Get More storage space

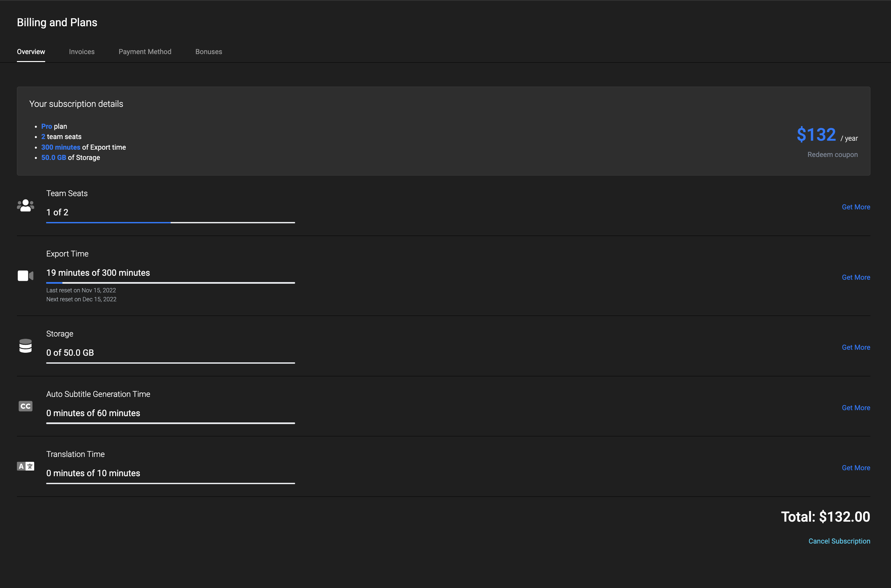pyautogui.click(x=856, y=347)
